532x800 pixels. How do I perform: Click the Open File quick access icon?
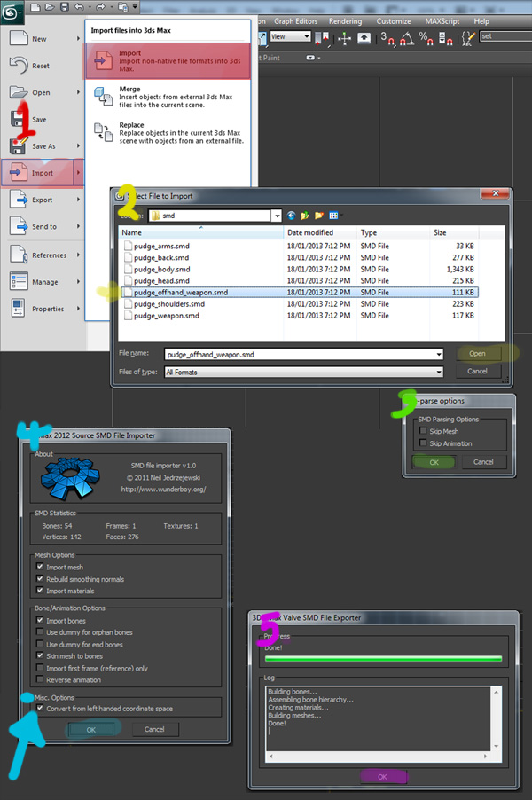[50, 7]
